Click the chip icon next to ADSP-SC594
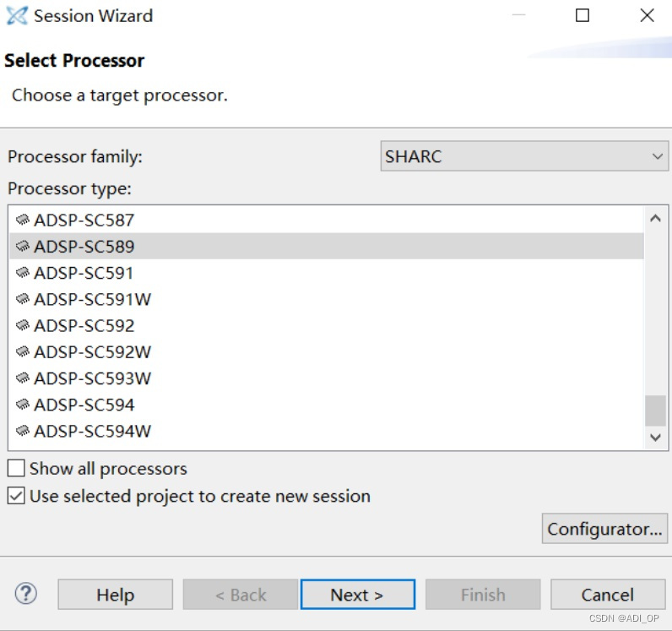672x631 pixels. 22,405
